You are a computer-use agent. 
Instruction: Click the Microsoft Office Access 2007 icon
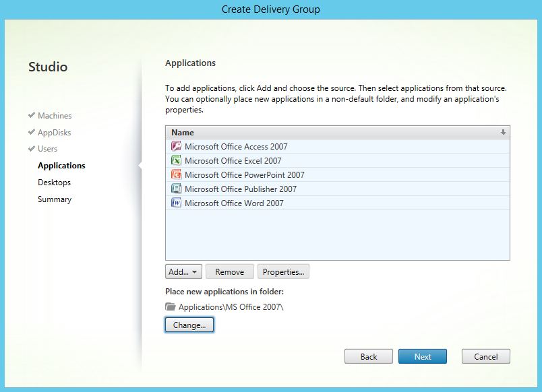pos(176,147)
